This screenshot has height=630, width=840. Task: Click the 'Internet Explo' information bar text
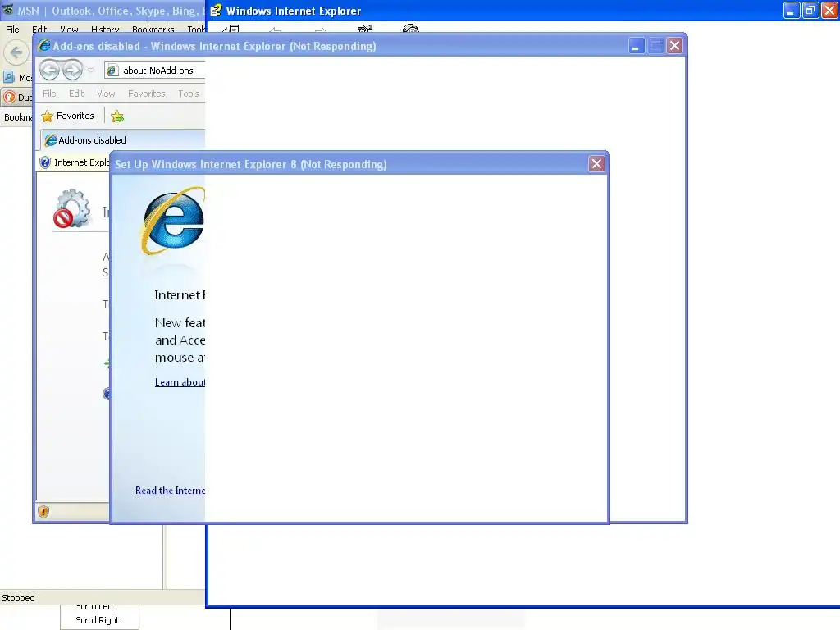(81, 162)
